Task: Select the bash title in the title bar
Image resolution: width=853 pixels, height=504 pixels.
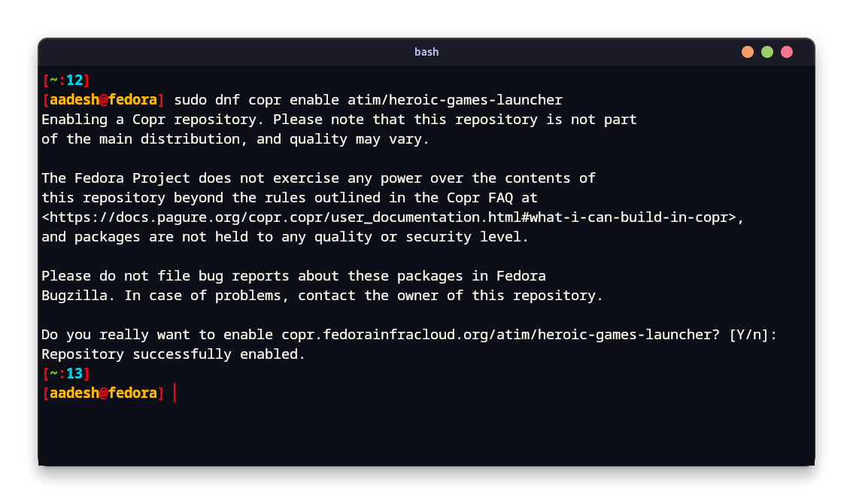Action: (426, 52)
